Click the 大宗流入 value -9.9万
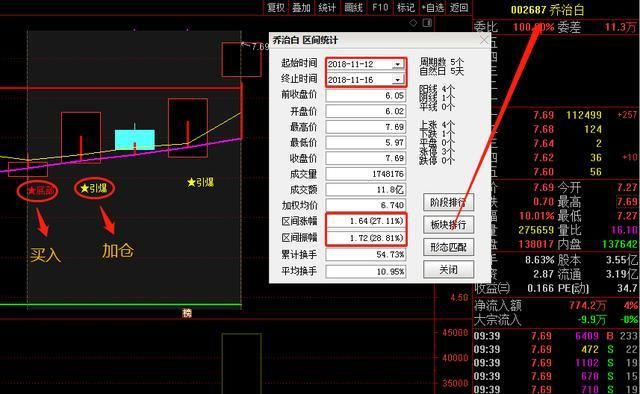640x394 pixels. click(x=592, y=320)
